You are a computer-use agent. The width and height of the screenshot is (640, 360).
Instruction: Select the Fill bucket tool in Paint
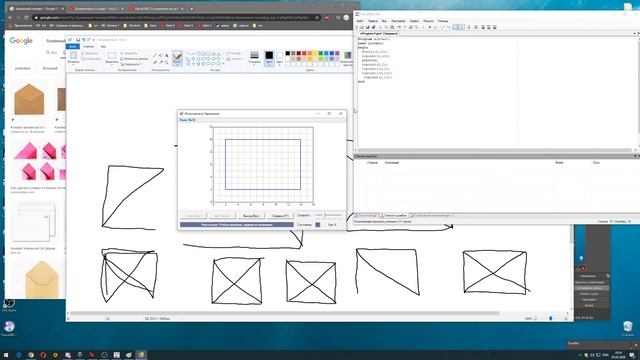[x=160, y=55]
